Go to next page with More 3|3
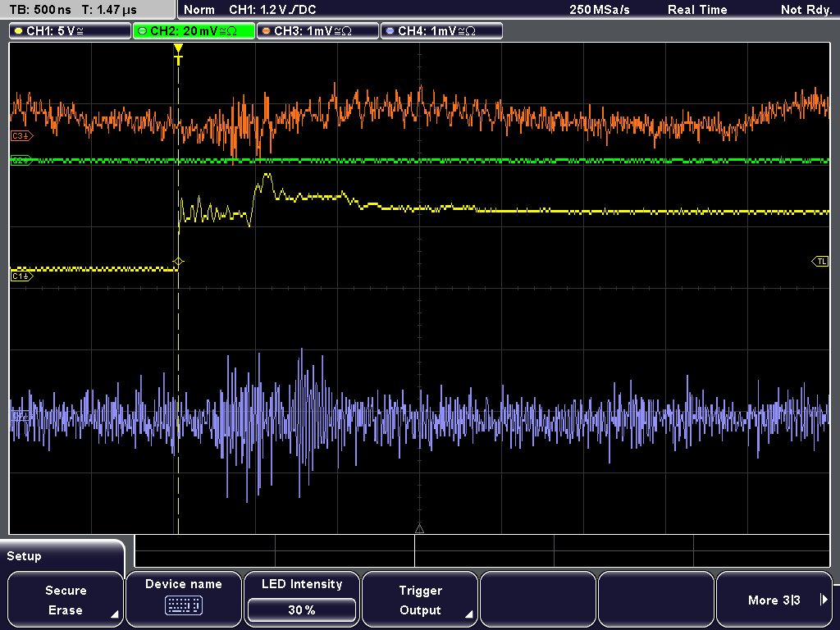Image resolution: width=840 pixels, height=630 pixels. click(x=774, y=600)
